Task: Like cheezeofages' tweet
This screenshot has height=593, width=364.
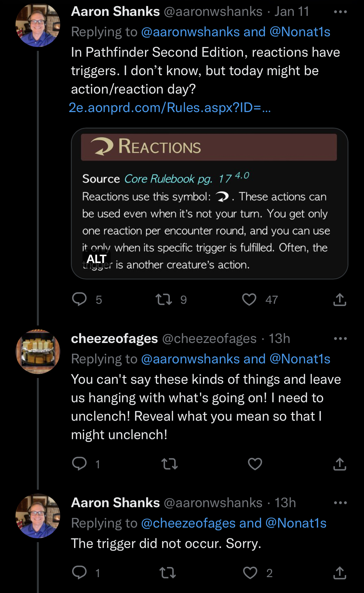Action: click(x=255, y=463)
